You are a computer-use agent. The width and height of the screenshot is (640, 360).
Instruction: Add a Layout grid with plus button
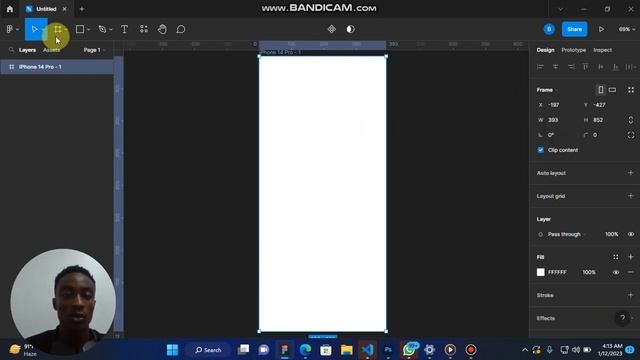[631, 196]
